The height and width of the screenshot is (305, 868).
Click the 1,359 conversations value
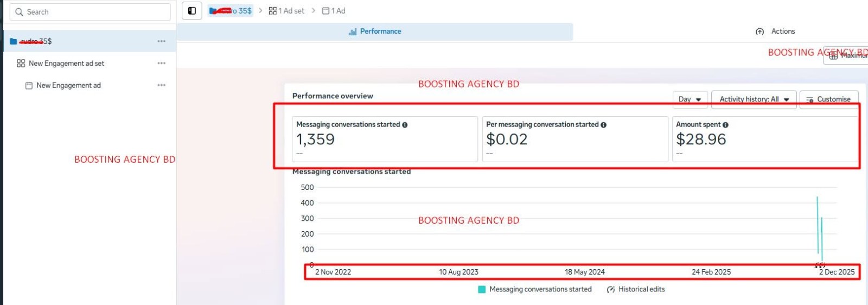[x=315, y=139]
